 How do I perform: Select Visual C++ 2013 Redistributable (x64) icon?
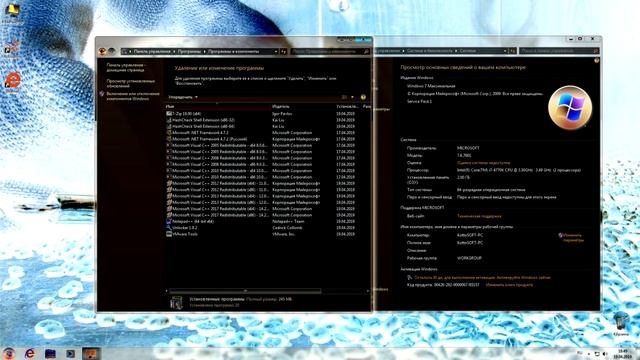coord(169,196)
